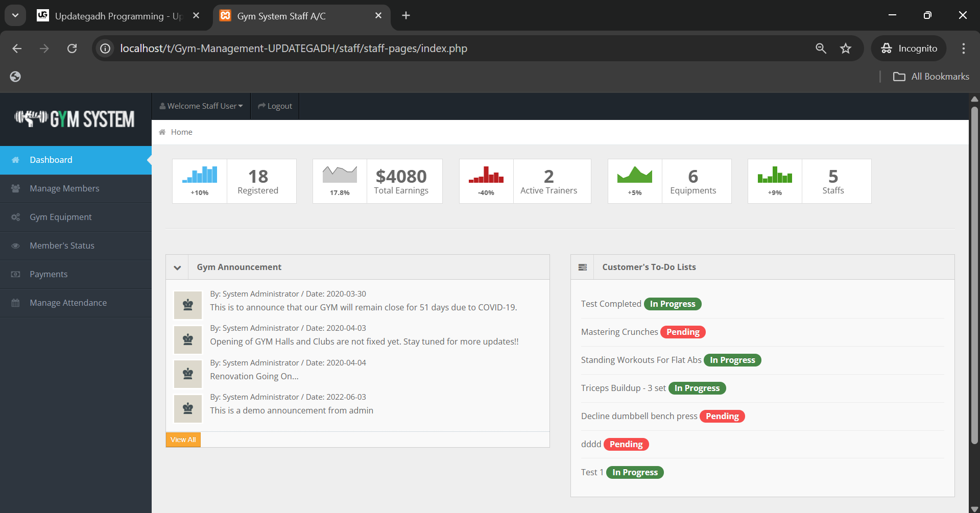The image size is (980, 513).
Task: Click the Home breadcrumb link
Action: [x=182, y=132]
